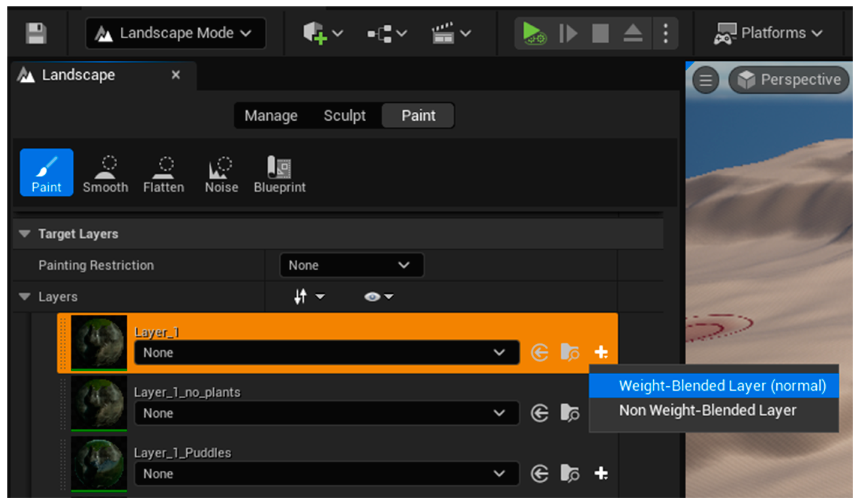Click the Layer_1 thumbnail image

(93, 340)
